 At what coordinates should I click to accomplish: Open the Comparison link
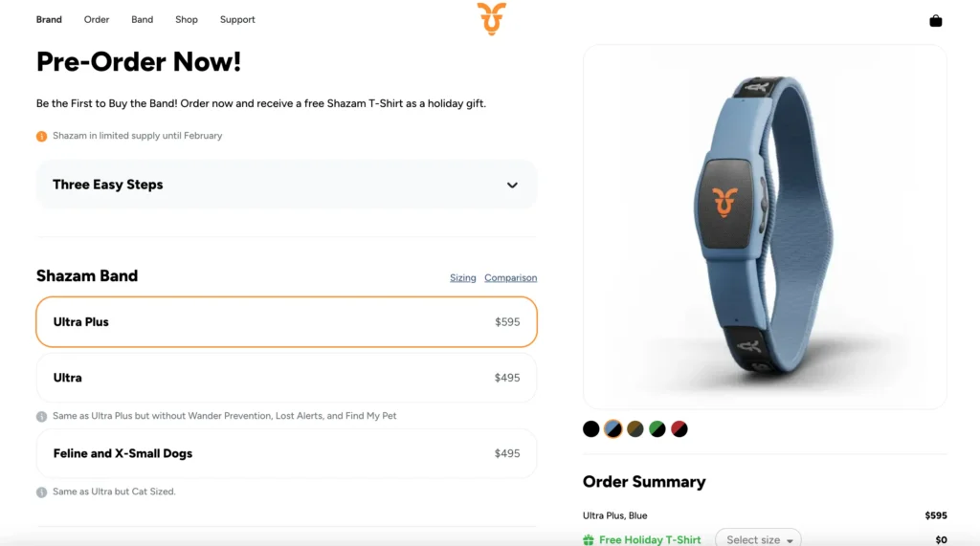click(x=510, y=278)
